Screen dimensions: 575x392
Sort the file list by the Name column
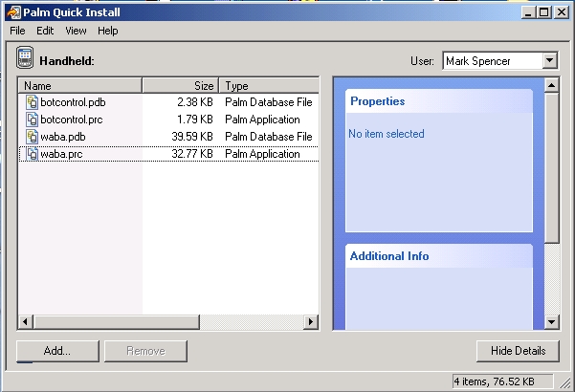(x=80, y=86)
